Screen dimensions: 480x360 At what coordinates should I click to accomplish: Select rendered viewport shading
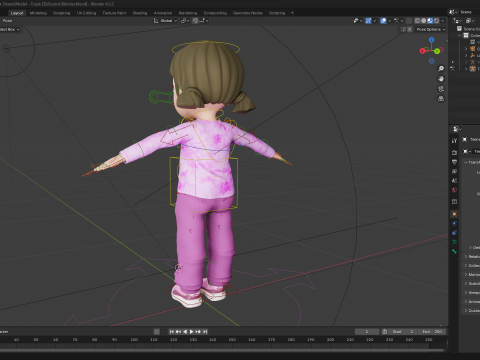click(436, 21)
